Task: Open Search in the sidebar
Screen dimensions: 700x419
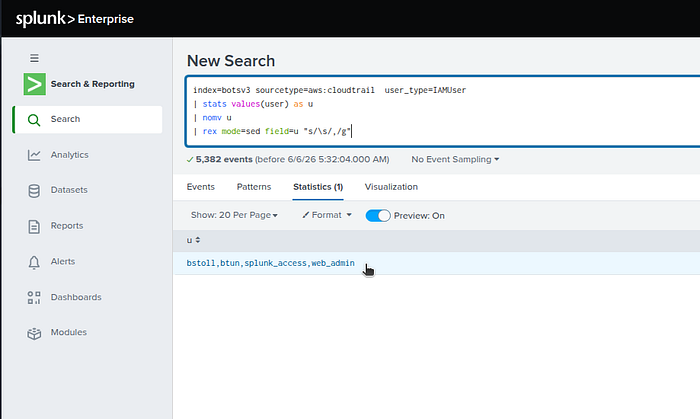Action: (88, 119)
